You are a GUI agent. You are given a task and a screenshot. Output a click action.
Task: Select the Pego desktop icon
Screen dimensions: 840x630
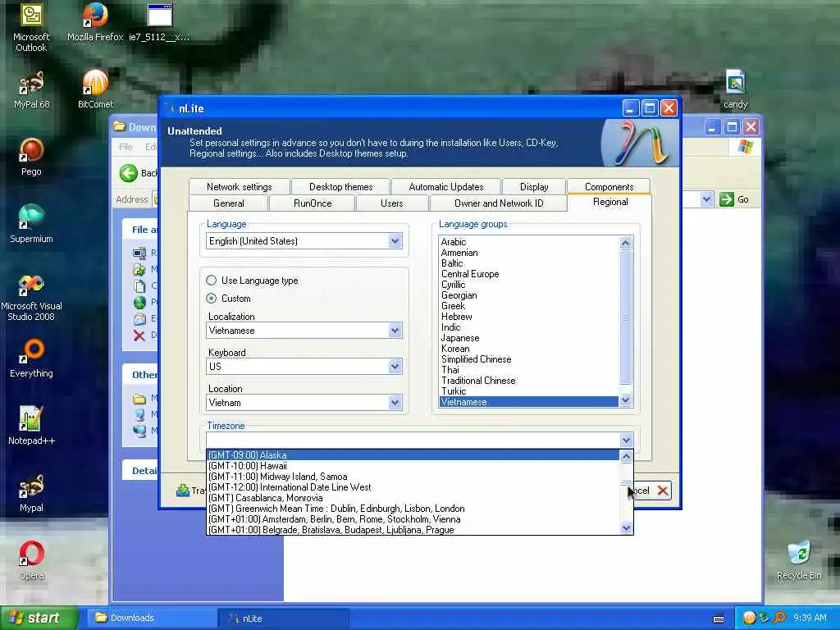pos(31,157)
